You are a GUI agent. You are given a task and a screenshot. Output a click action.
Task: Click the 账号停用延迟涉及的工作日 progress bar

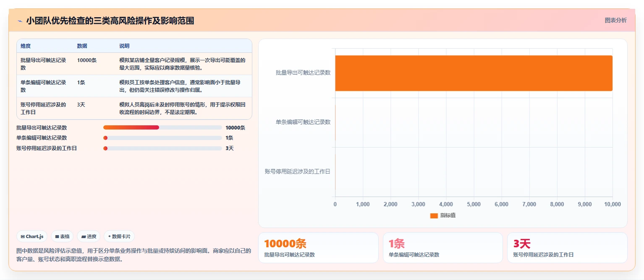(162, 148)
